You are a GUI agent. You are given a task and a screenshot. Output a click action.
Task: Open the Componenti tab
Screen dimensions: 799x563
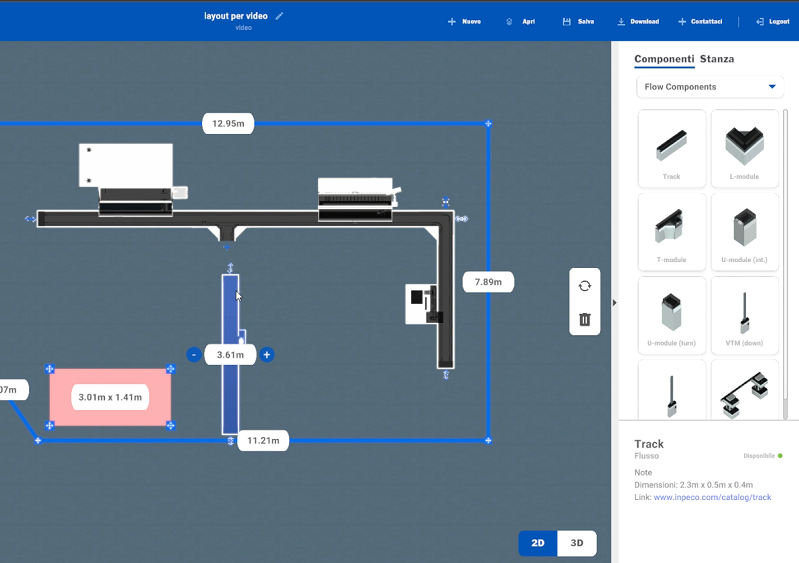pos(664,59)
